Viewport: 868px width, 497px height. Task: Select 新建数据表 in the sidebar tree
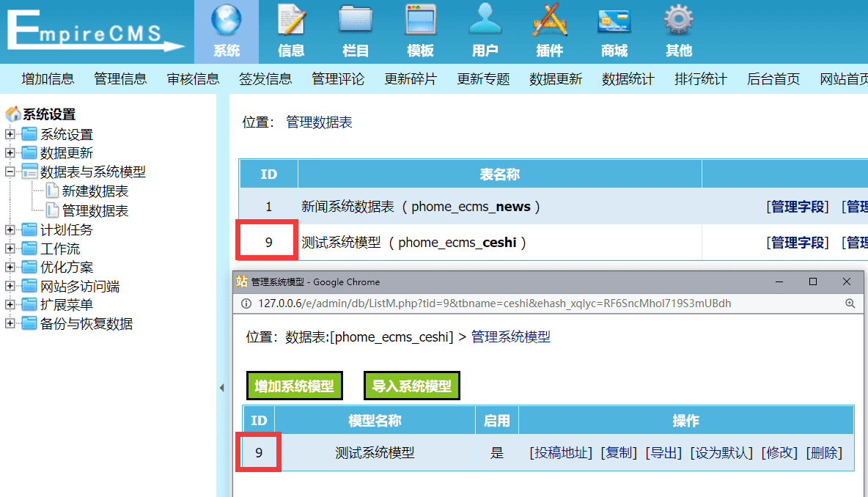95,191
